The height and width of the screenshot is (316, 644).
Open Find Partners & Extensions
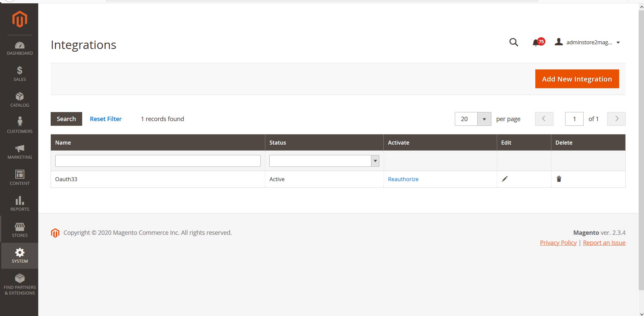(19, 283)
